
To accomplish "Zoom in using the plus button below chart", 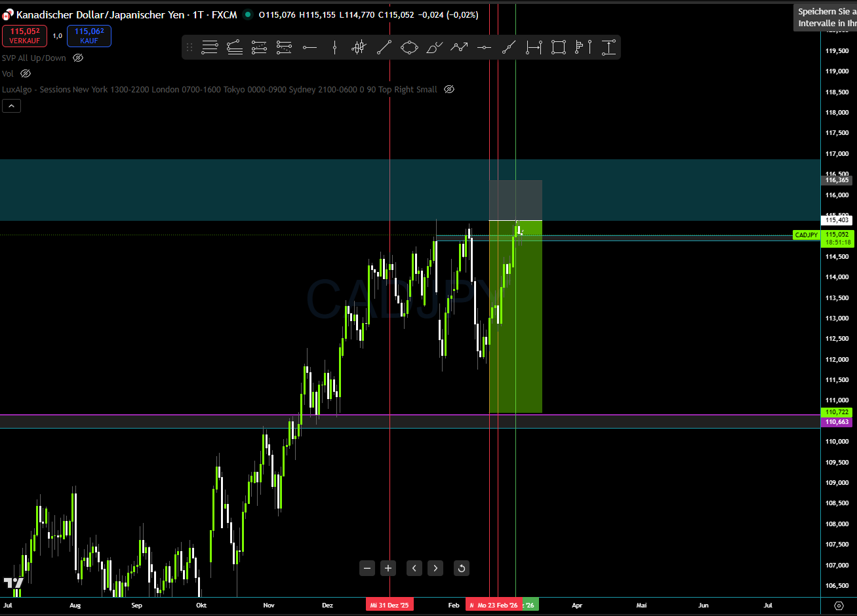I will coord(388,568).
